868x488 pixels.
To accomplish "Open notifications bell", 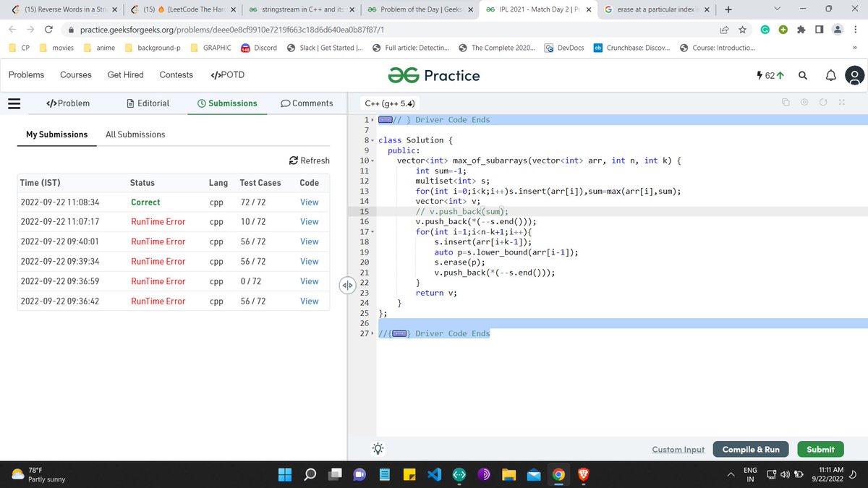I will pyautogui.click(x=830, y=75).
